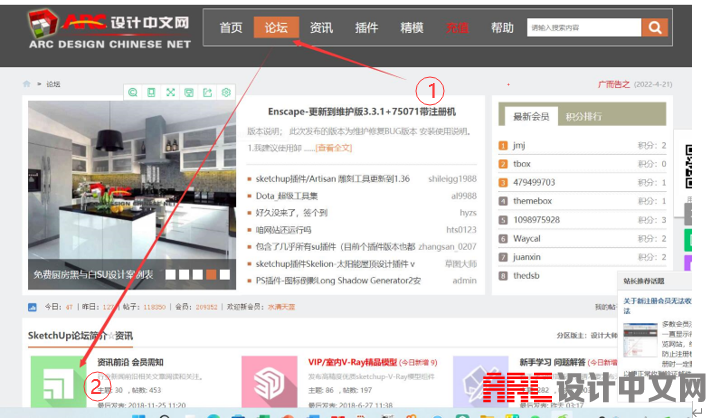Click the 论坛 breadcrumb text
This screenshot has width=714, height=418.
53,84
